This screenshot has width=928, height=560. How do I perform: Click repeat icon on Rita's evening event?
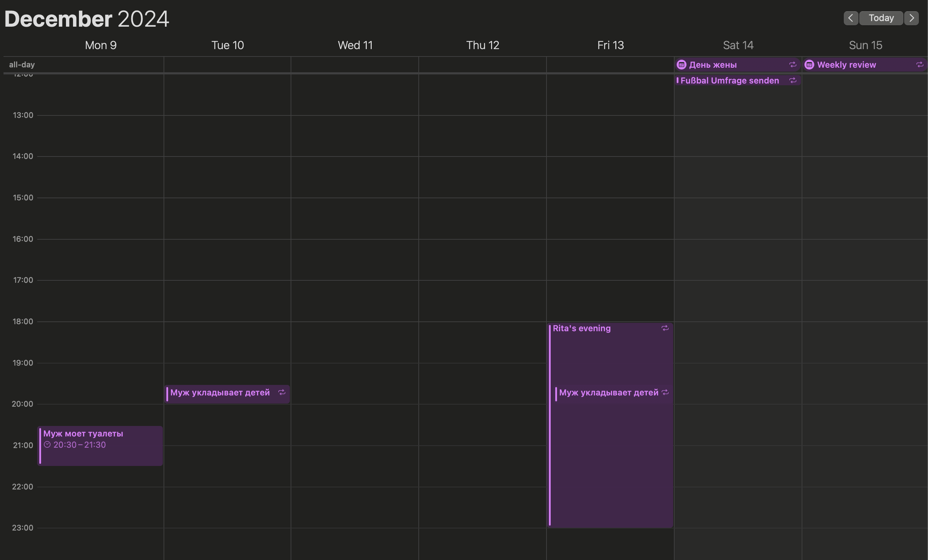click(x=665, y=328)
